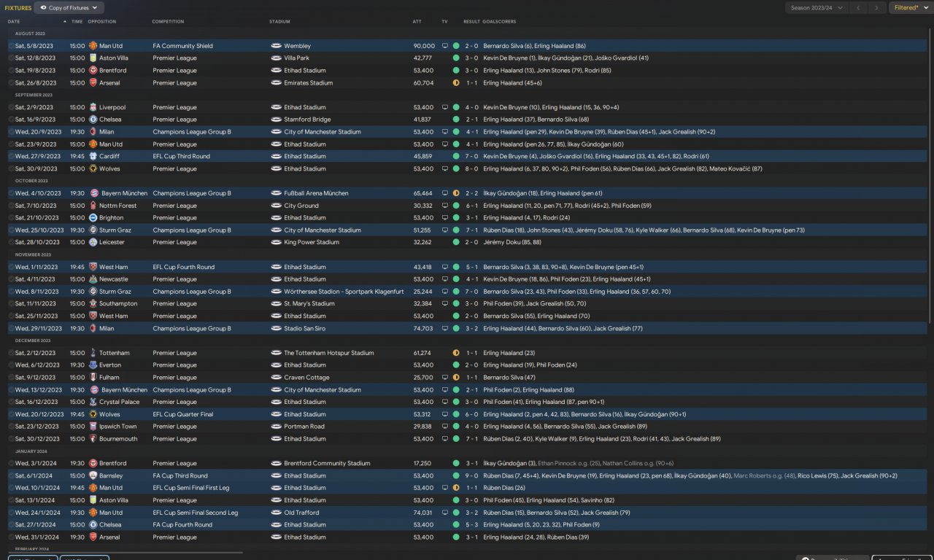Viewport: 934px width, 560px height.
Task: Sort by the Goalscorers column header
Action: coord(499,22)
